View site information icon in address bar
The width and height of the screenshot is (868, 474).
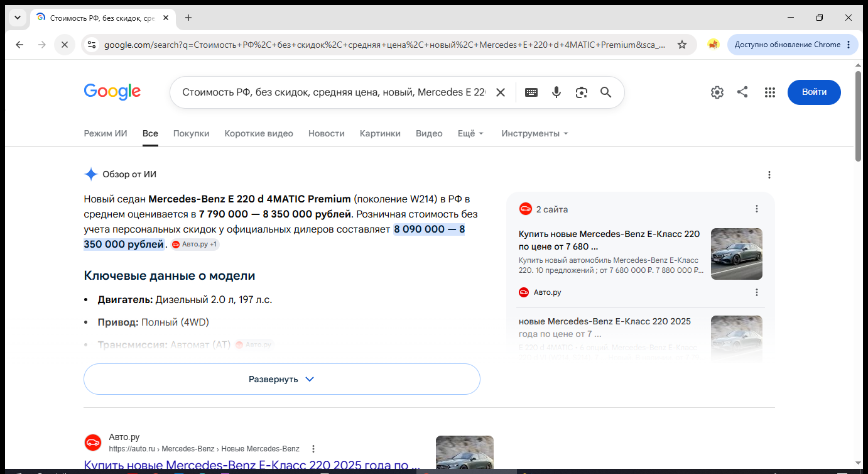tap(92, 45)
